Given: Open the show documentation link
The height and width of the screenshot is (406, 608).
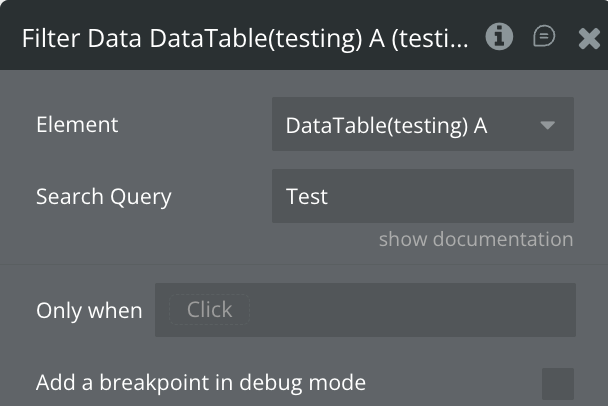Looking at the screenshot, I should tap(475, 239).
